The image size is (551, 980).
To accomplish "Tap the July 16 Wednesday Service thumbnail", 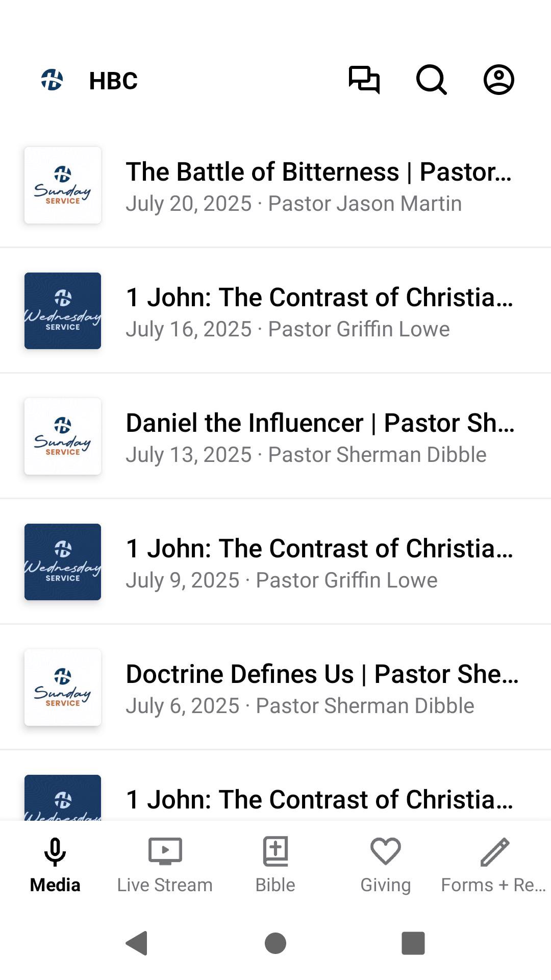I will tap(63, 311).
